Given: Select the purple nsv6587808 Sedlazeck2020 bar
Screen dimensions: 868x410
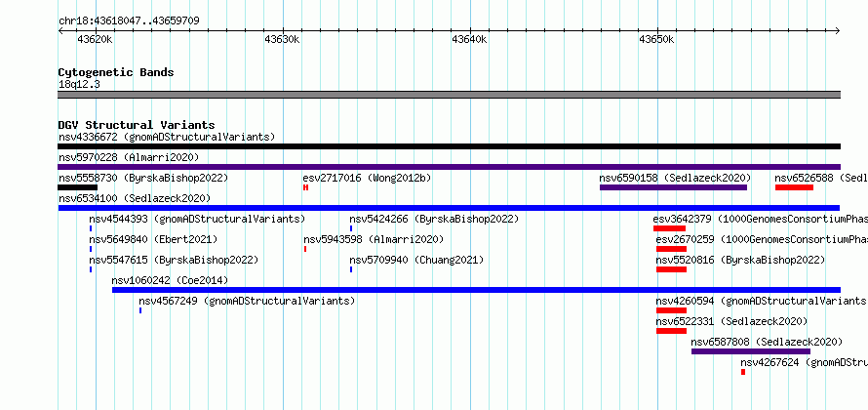Looking at the screenshot, I should (x=751, y=351).
